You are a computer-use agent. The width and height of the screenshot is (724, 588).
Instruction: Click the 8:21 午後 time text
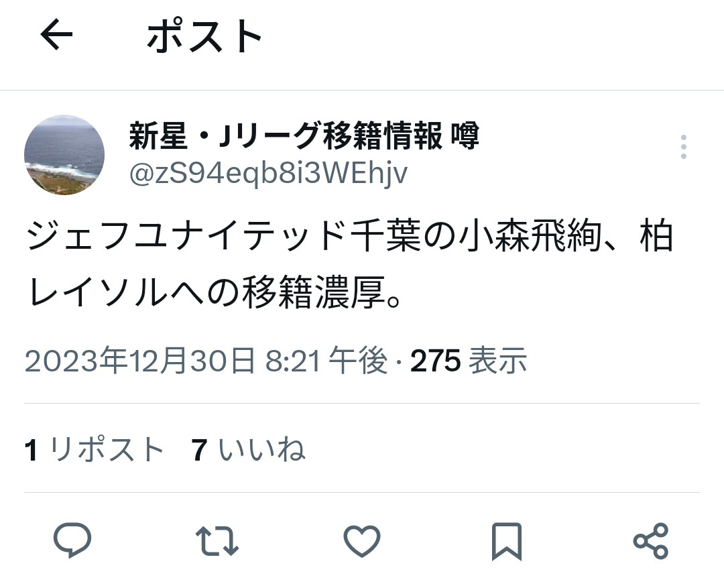coord(326,360)
